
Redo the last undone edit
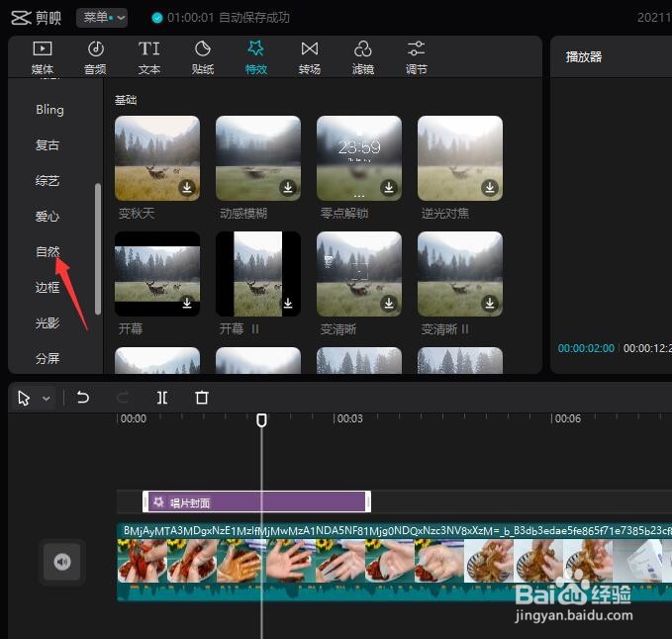pyautogui.click(x=123, y=398)
